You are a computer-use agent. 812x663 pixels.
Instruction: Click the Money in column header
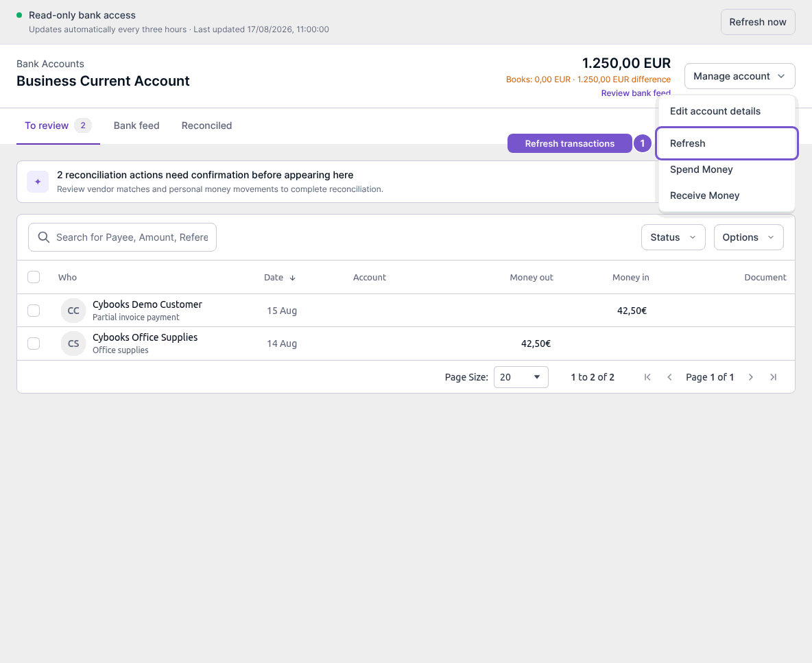tap(631, 278)
